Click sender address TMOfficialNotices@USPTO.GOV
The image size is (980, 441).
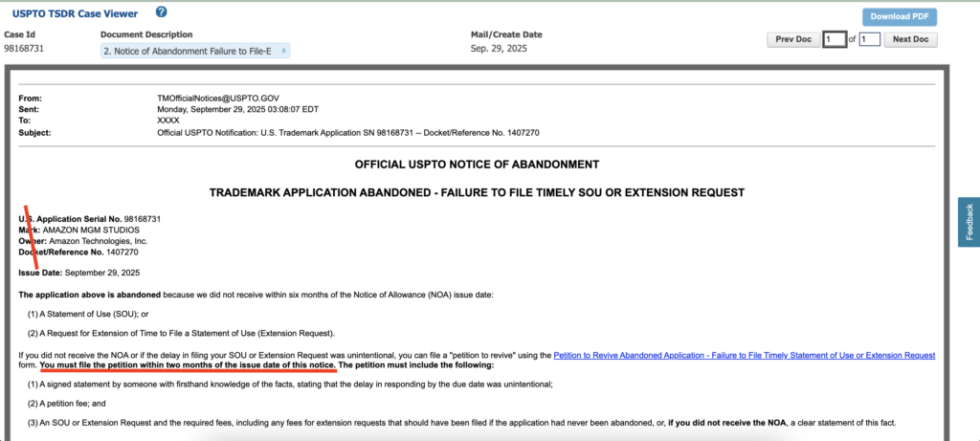click(x=218, y=99)
